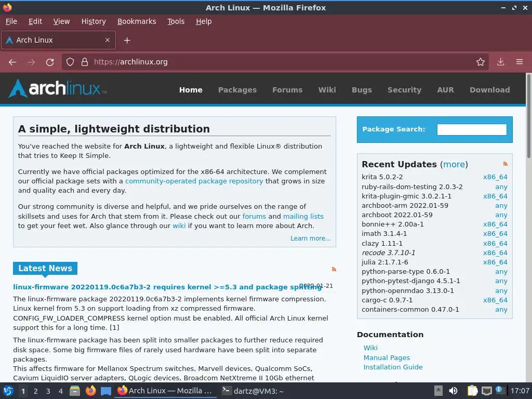Click recode 3.7.10-1 package entry
The height and width of the screenshot is (399, 532).
point(388,253)
